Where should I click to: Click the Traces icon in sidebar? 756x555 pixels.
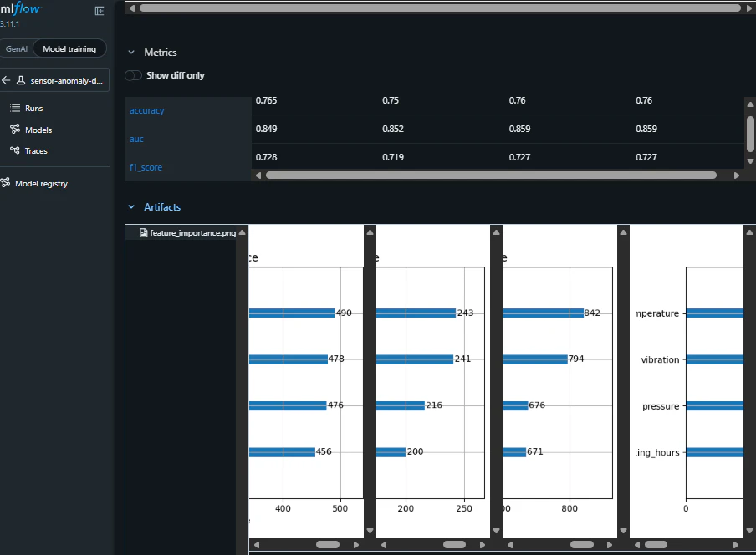(x=15, y=150)
